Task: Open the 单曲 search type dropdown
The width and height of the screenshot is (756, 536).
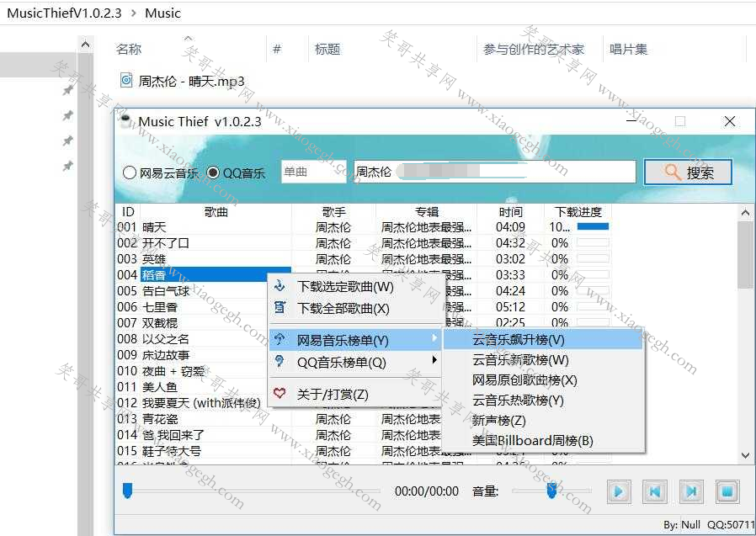Action: pyautogui.click(x=314, y=172)
